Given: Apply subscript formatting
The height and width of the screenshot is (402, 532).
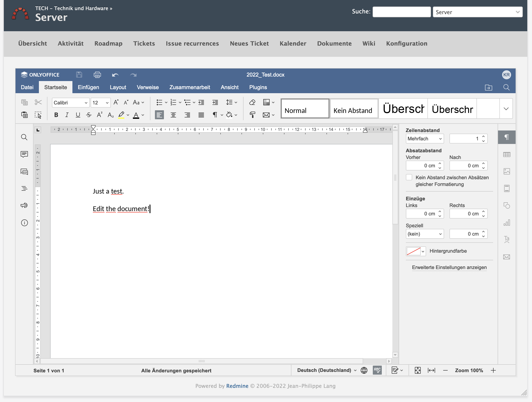Looking at the screenshot, I should [x=111, y=115].
